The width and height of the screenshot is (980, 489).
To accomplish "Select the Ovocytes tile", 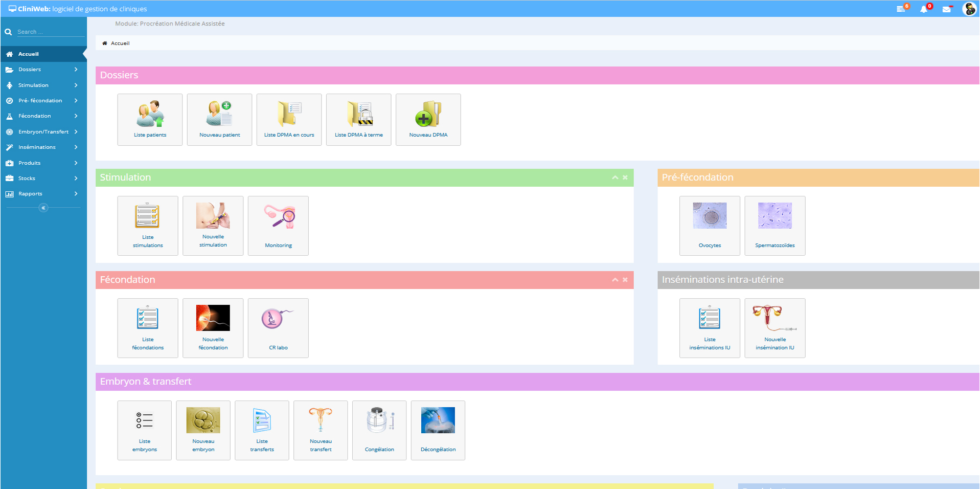I will 710,226.
